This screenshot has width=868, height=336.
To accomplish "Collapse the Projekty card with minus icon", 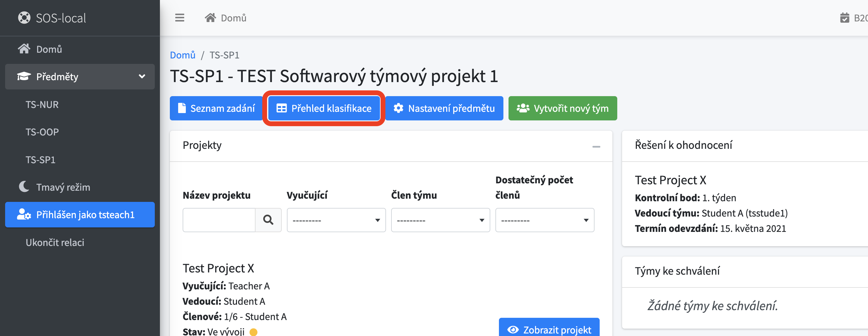I will click(x=596, y=147).
